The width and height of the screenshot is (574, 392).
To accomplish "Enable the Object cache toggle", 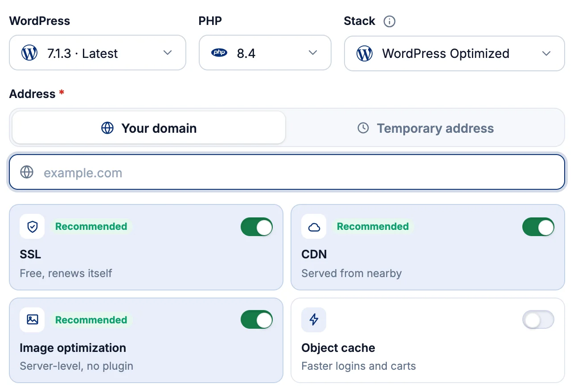I will pyautogui.click(x=538, y=319).
